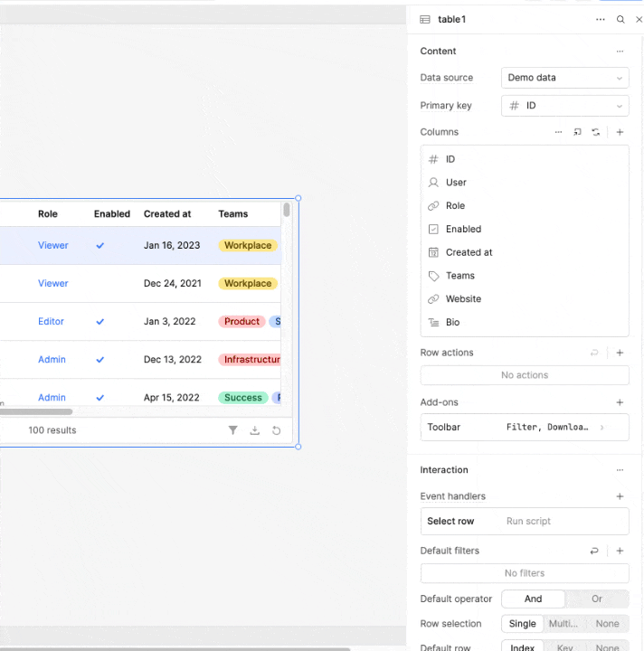The image size is (644, 651).
Task: Click the table refresh icon
Action: click(276, 430)
